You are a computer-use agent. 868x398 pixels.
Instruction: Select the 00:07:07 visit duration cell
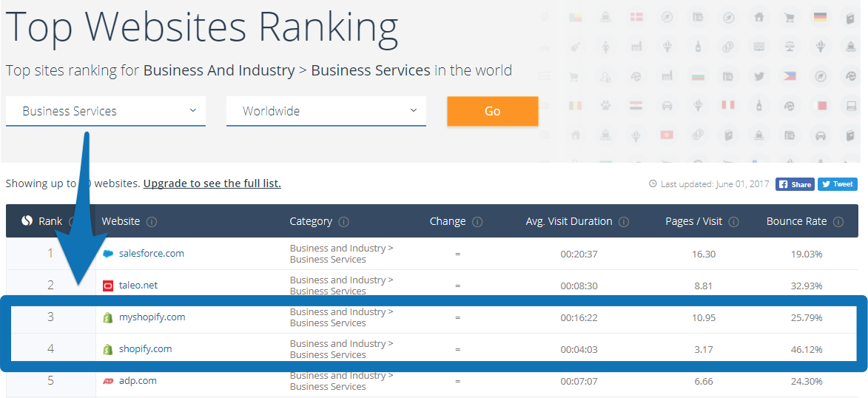tap(579, 382)
